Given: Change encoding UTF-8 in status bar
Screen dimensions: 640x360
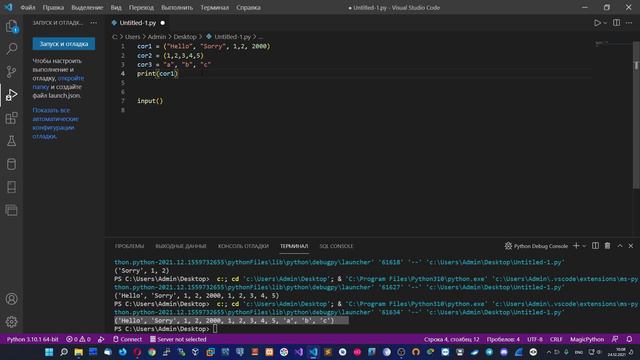Looking at the screenshot, I should tap(535, 339).
